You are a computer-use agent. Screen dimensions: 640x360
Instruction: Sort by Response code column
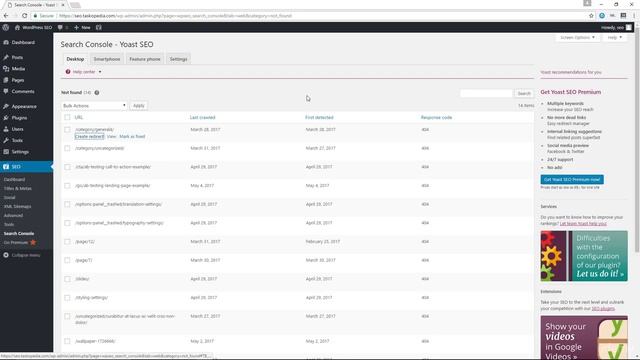(436, 118)
